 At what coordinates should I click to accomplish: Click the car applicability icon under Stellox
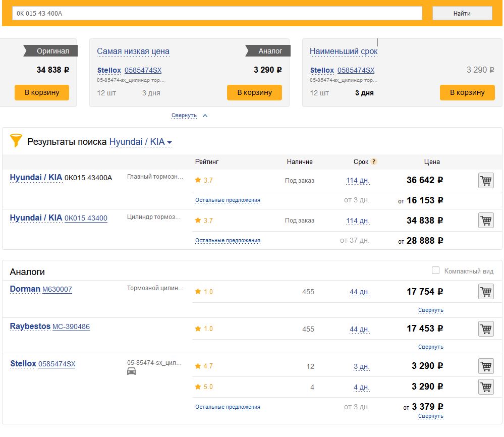[x=131, y=371]
